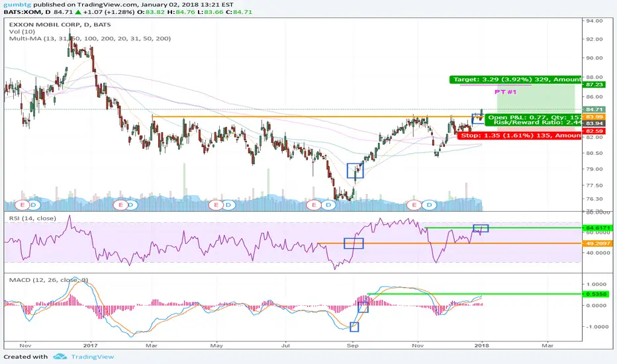Open the TradingView link at bottom
The width and height of the screenshot is (617, 364).
pyautogui.click(x=93, y=357)
